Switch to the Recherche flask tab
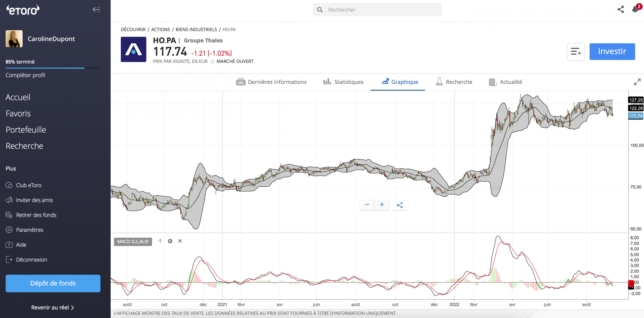 click(x=454, y=82)
